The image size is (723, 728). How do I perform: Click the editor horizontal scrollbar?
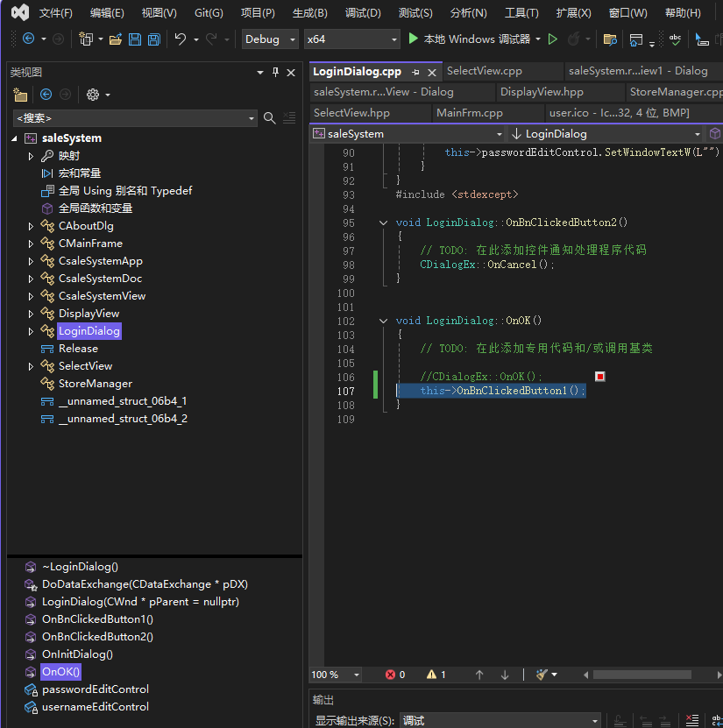(x=643, y=675)
